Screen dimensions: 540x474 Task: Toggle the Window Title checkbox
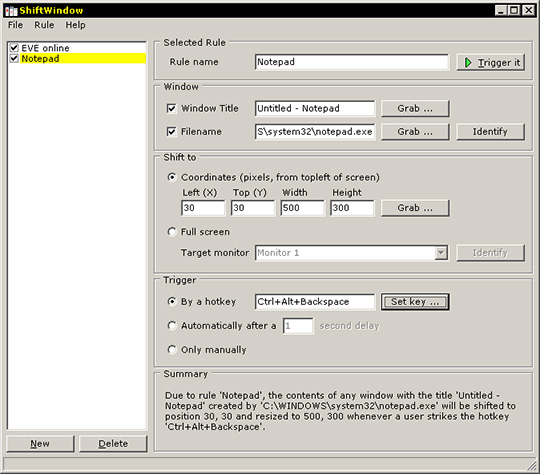(171, 109)
